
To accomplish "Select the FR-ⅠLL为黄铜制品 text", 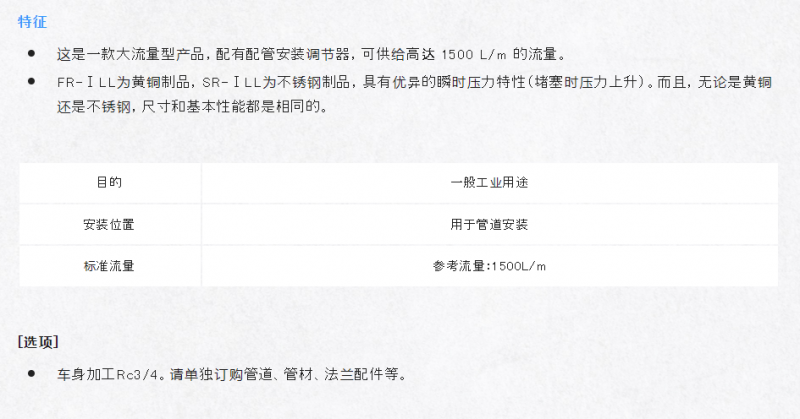I will (x=123, y=82).
